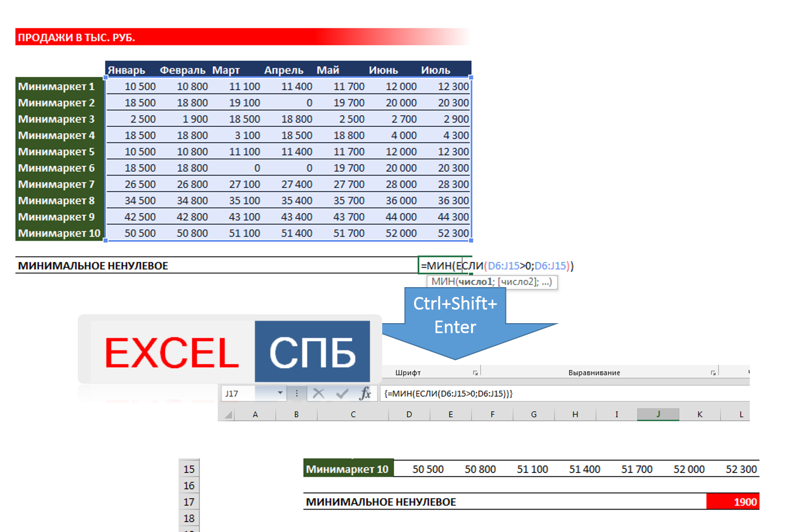Open the Шрифт group dialog launcher
Screen dimensions: 789x532
(x=475, y=373)
